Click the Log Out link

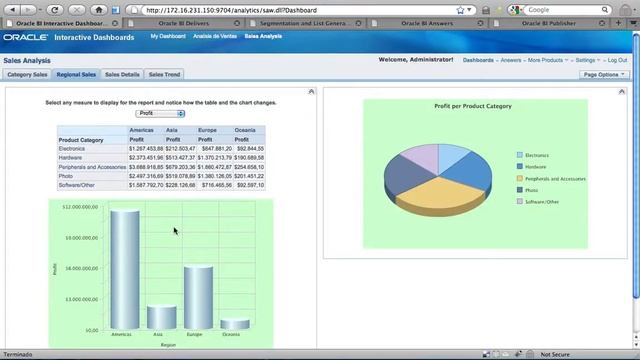(x=617, y=60)
